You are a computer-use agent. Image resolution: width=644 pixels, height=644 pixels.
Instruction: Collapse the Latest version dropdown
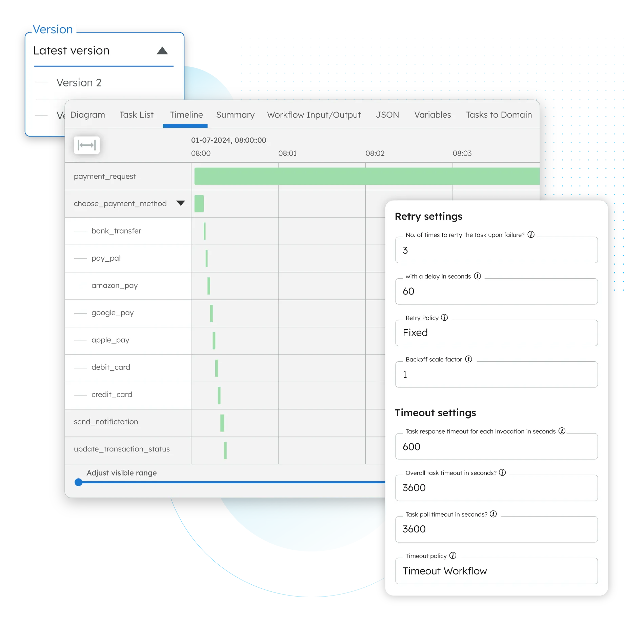162,51
